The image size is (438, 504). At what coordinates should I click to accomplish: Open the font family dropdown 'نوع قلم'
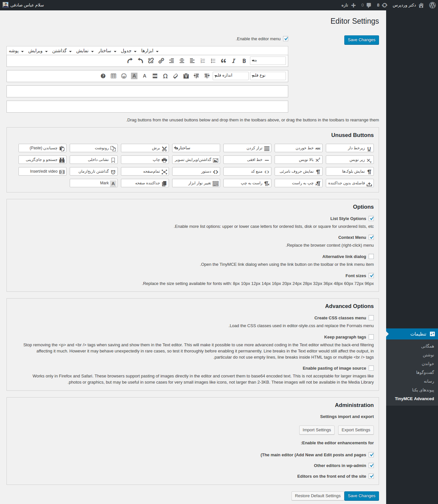(x=268, y=76)
